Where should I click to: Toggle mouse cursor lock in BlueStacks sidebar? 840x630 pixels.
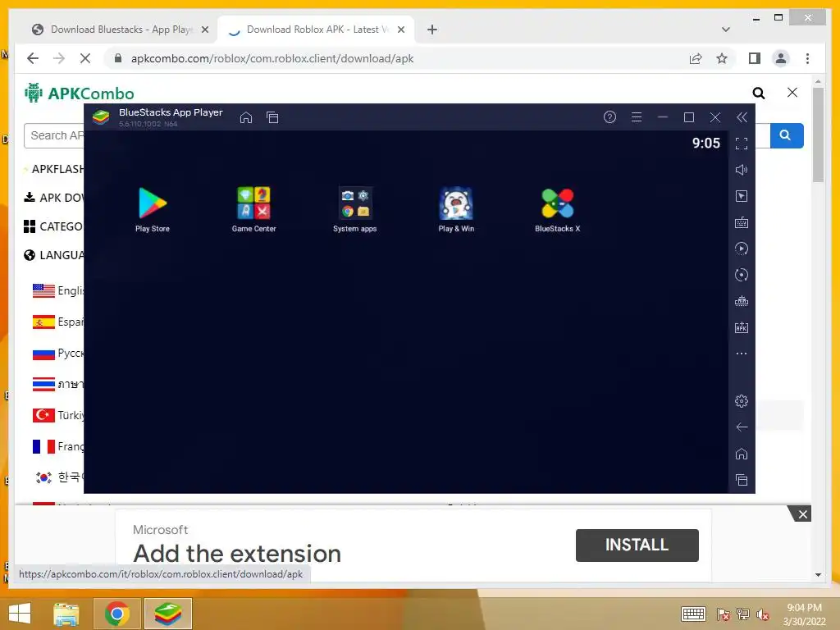[x=742, y=196]
